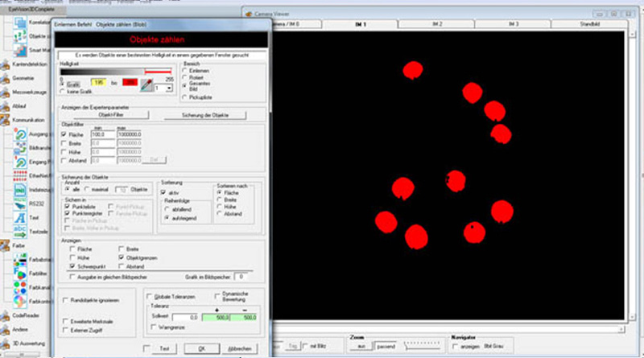Image resolution: width=644 pixels, height=358 pixels.
Task: Select the Smart Match icon in sidebar
Action: pos(19,50)
